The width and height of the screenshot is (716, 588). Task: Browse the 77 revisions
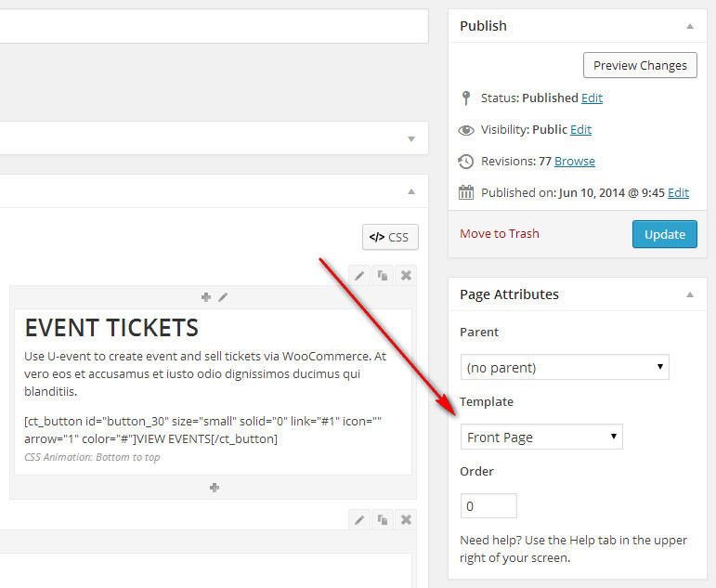pos(575,161)
